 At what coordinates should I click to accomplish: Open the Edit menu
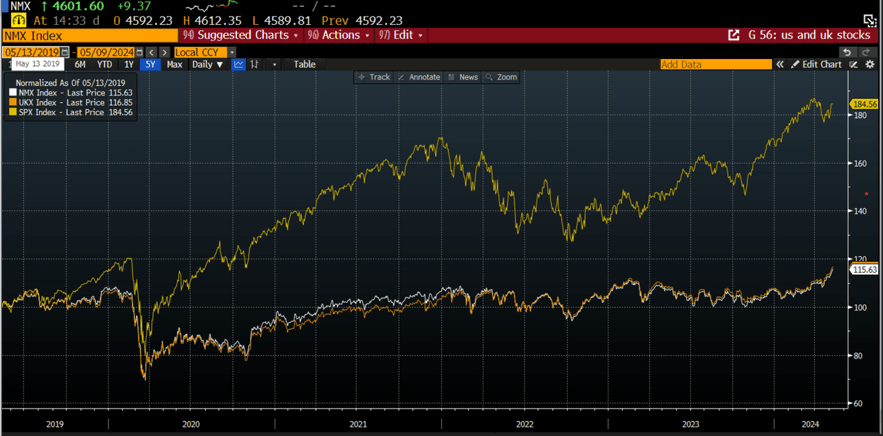400,35
